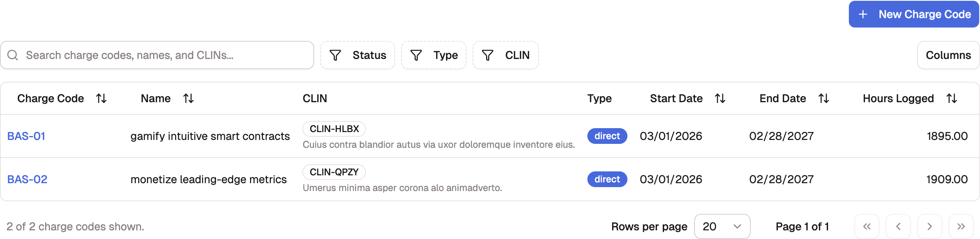Sort by Name column arrows

coord(188,98)
